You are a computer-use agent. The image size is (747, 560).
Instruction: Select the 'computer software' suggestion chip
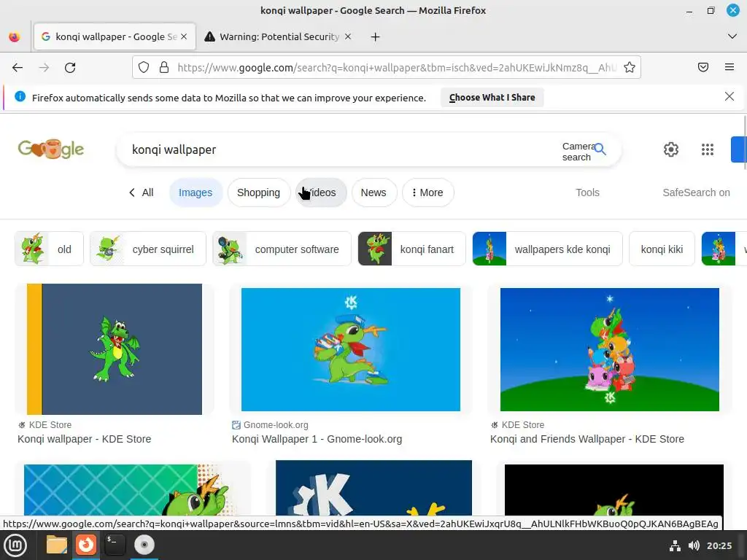click(282, 249)
